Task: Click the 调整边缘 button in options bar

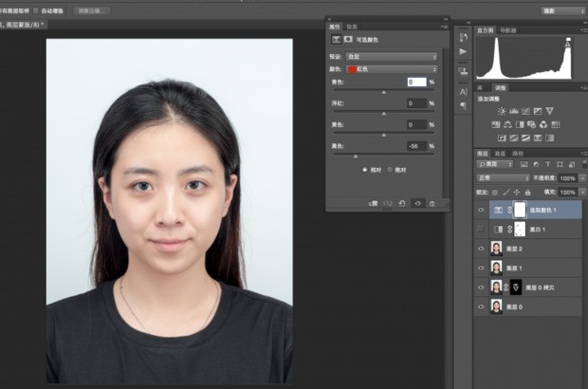Action: point(91,10)
